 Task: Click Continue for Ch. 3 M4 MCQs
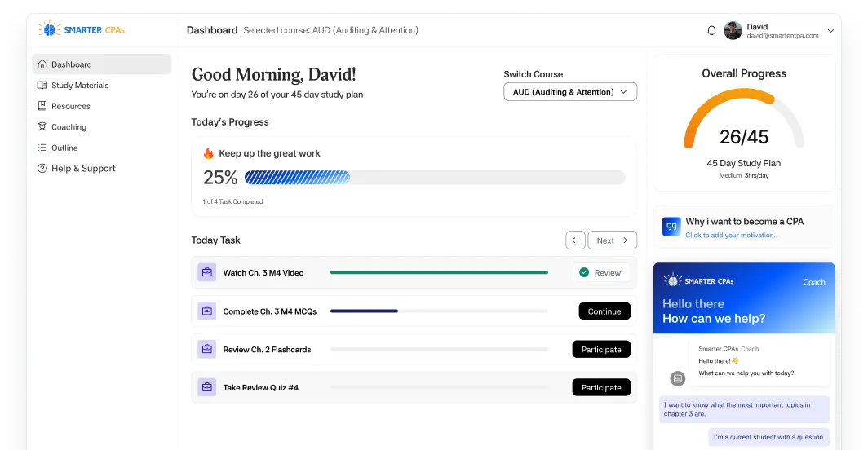coord(604,311)
